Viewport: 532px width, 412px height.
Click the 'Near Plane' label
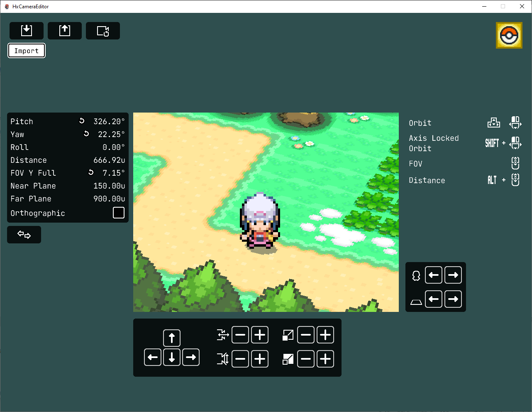pyautogui.click(x=33, y=186)
